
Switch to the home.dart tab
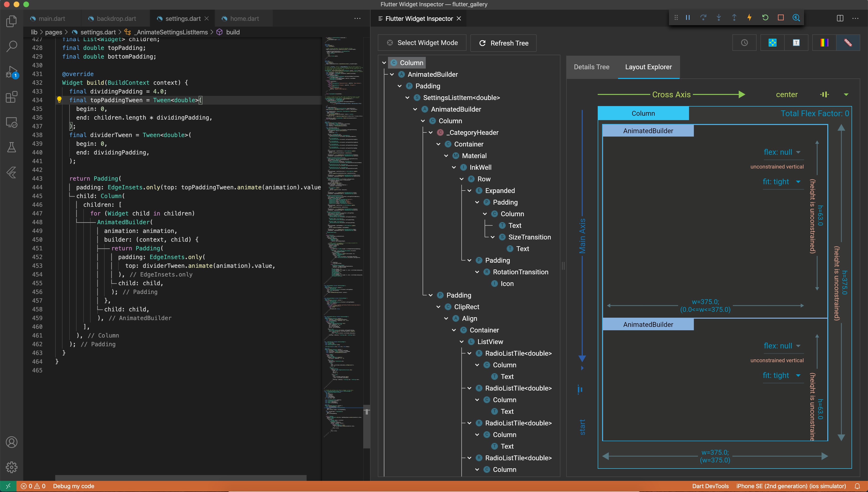coord(245,19)
